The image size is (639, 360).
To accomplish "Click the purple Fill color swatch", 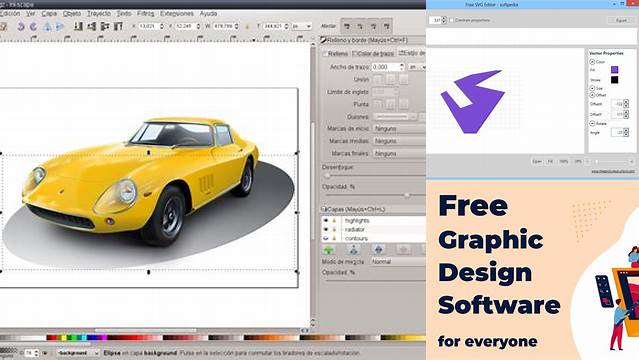I will coord(615,70).
